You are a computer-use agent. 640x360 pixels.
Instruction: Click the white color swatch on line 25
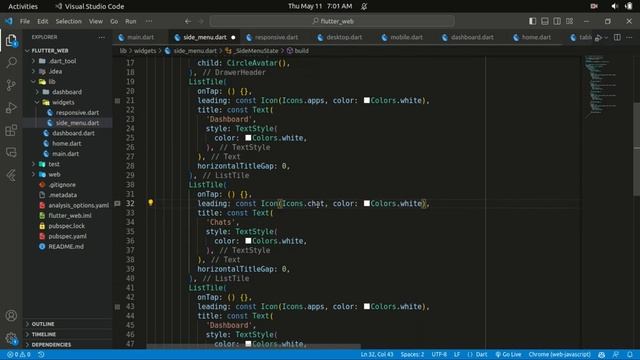pyautogui.click(x=248, y=138)
